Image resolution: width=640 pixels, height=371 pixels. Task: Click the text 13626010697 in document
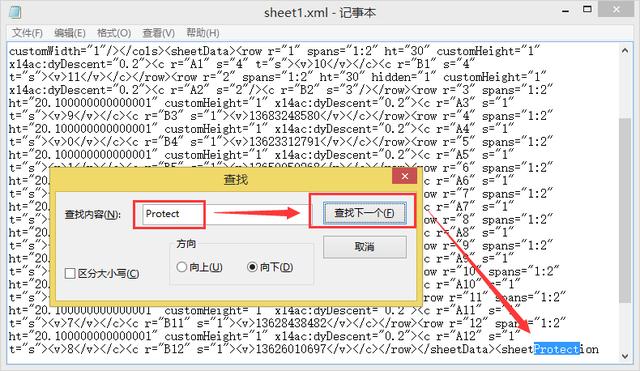pos(291,349)
